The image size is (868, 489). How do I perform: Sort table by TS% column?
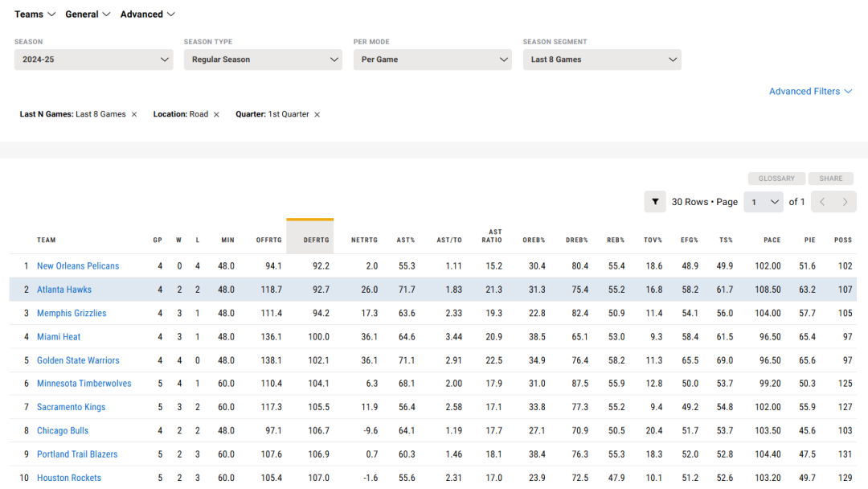click(727, 240)
